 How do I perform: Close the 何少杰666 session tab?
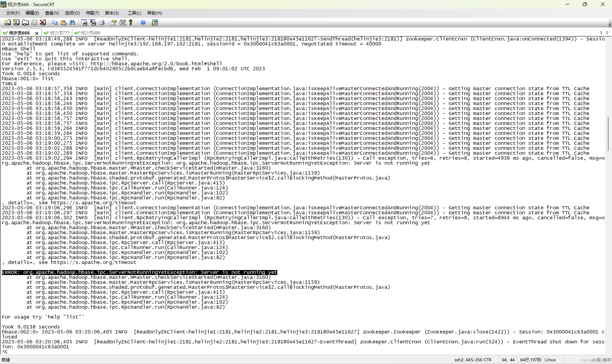point(37,33)
